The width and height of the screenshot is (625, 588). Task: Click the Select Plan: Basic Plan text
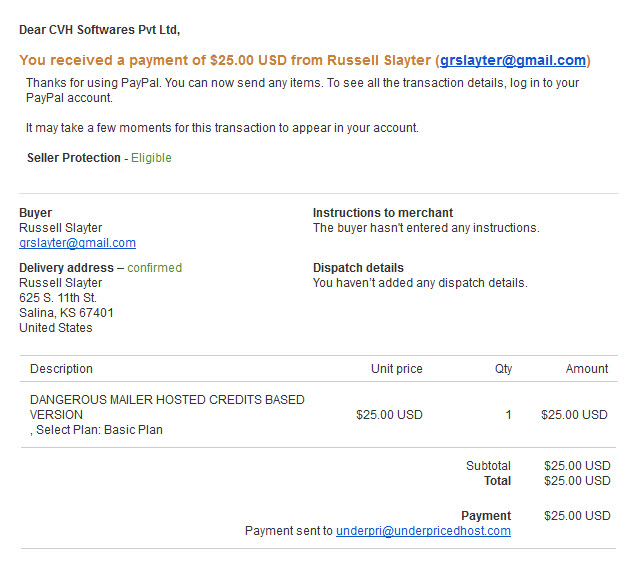(x=99, y=430)
